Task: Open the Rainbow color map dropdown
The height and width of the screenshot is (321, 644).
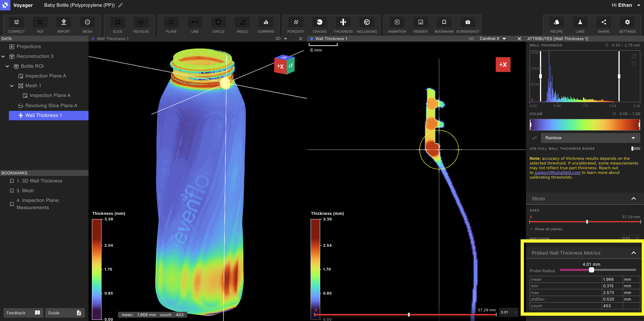Action: [590, 138]
